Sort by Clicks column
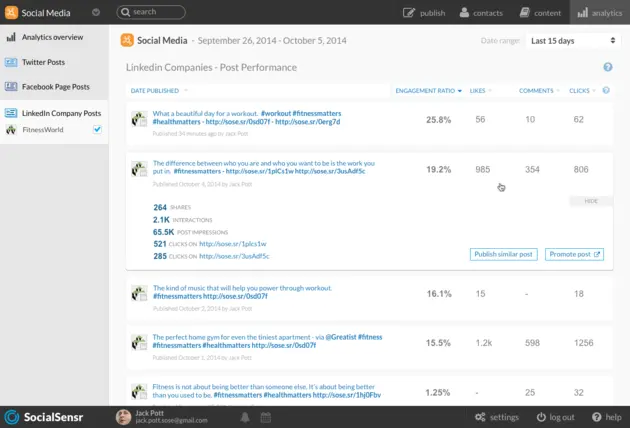Viewport: 630px width, 428px height. pos(582,91)
